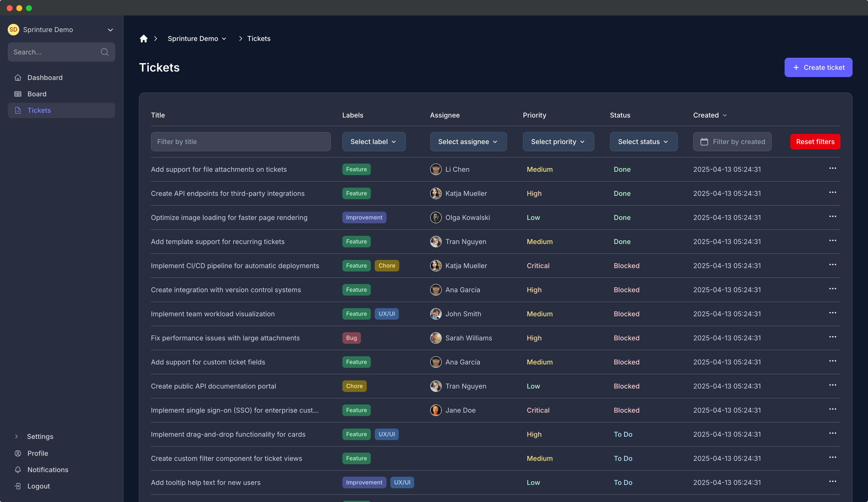Open more options for CI/CD pipeline ticket
This screenshot has width=868, height=502.
click(833, 264)
